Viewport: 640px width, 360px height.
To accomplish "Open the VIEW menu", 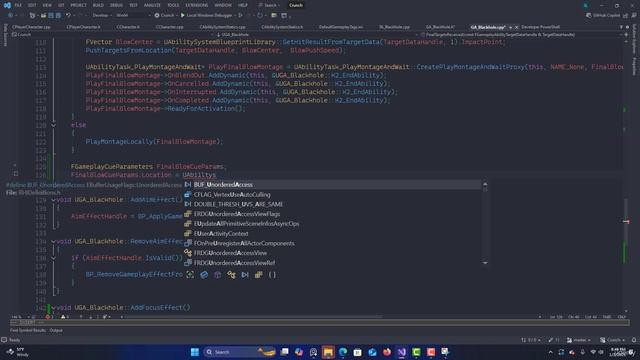I will [47, 5].
